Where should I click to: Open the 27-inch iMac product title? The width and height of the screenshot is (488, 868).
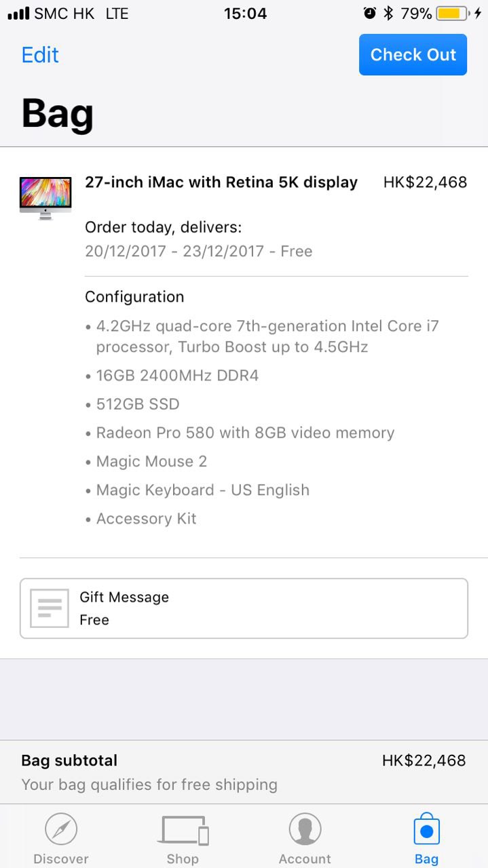pyautogui.click(x=221, y=182)
